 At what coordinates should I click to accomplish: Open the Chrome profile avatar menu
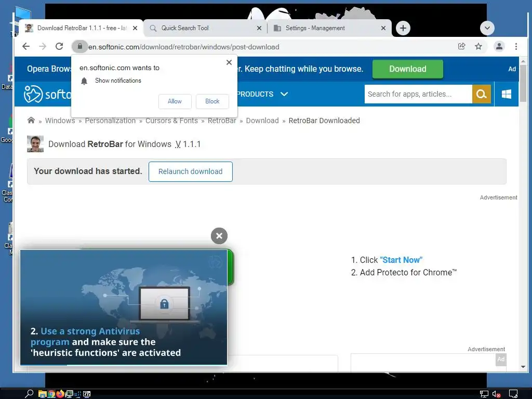pyautogui.click(x=499, y=46)
